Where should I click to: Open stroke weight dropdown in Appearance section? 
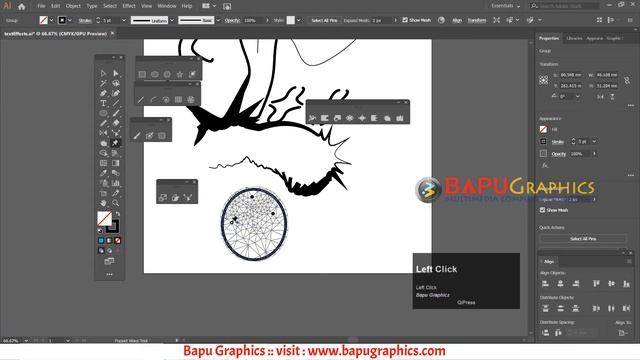[x=594, y=141]
